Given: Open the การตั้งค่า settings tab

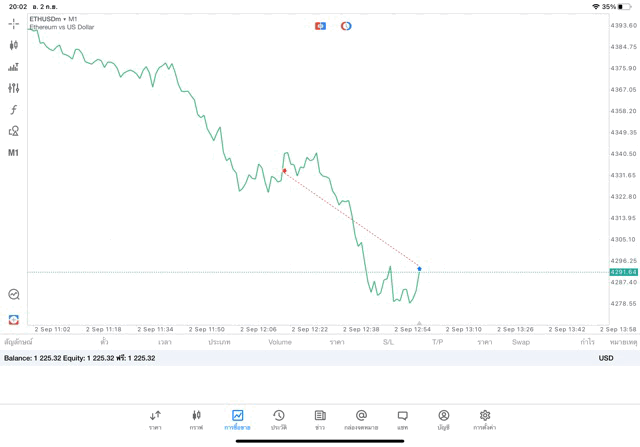Looking at the screenshot, I should coord(485,420).
